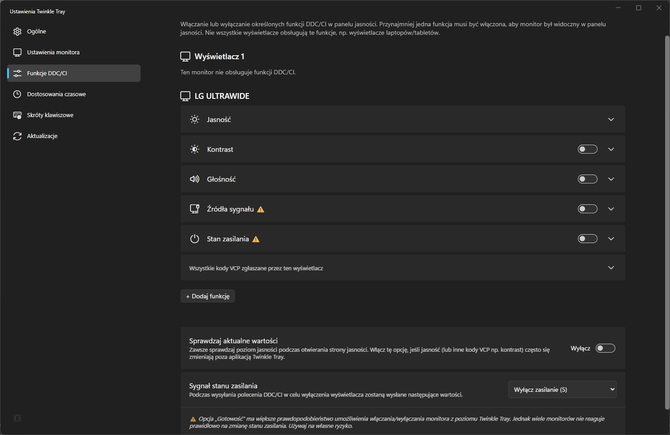The image size is (670, 435).
Task: Expand the Jasność row chevron
Action: 611,119
